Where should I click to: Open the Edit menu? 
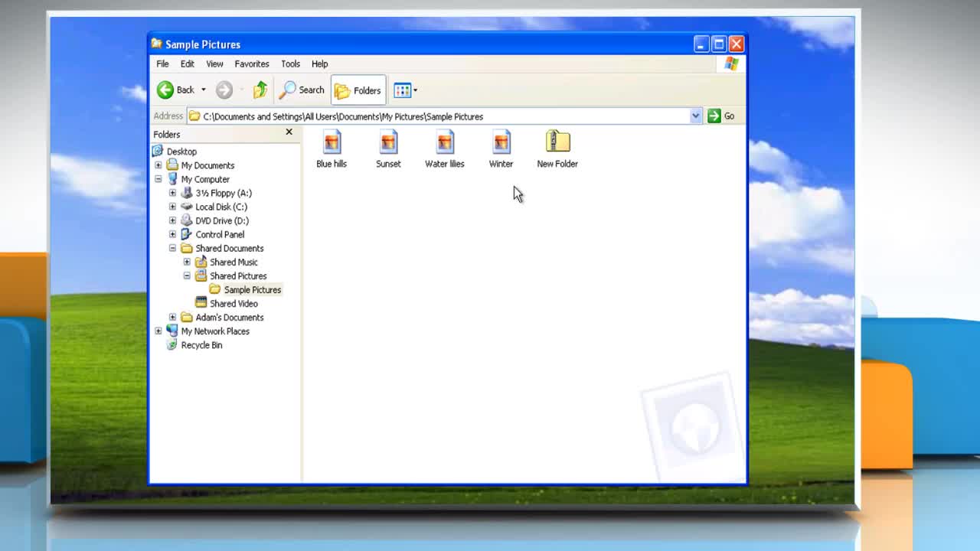tap(187, 64)
